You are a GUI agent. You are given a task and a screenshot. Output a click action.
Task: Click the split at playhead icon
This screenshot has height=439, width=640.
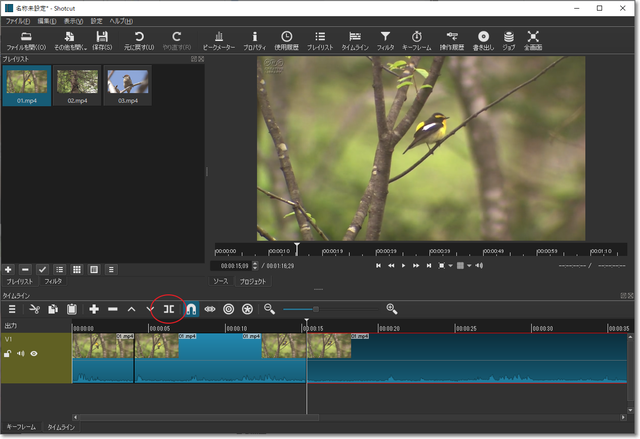coord(169,309)
